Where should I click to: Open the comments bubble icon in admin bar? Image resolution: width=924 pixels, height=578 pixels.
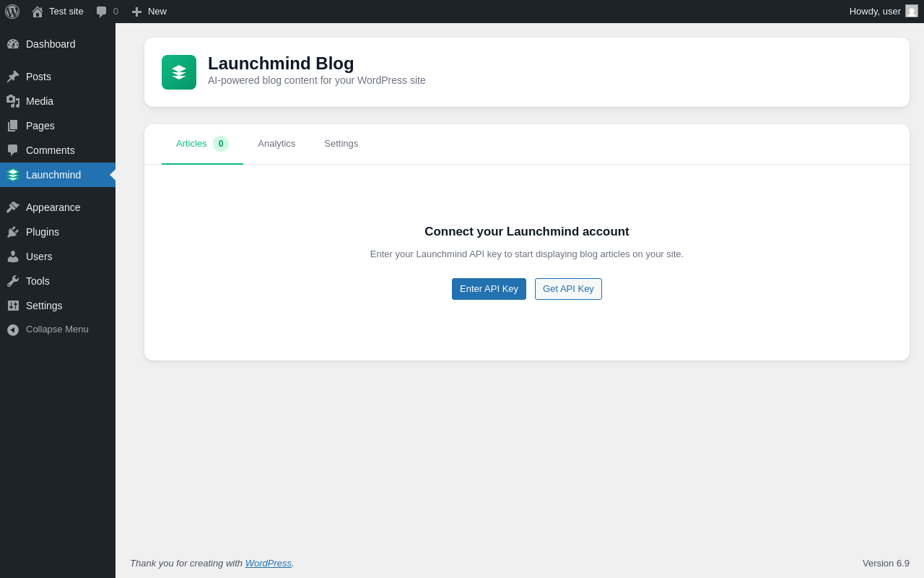[x=101, y=12]
